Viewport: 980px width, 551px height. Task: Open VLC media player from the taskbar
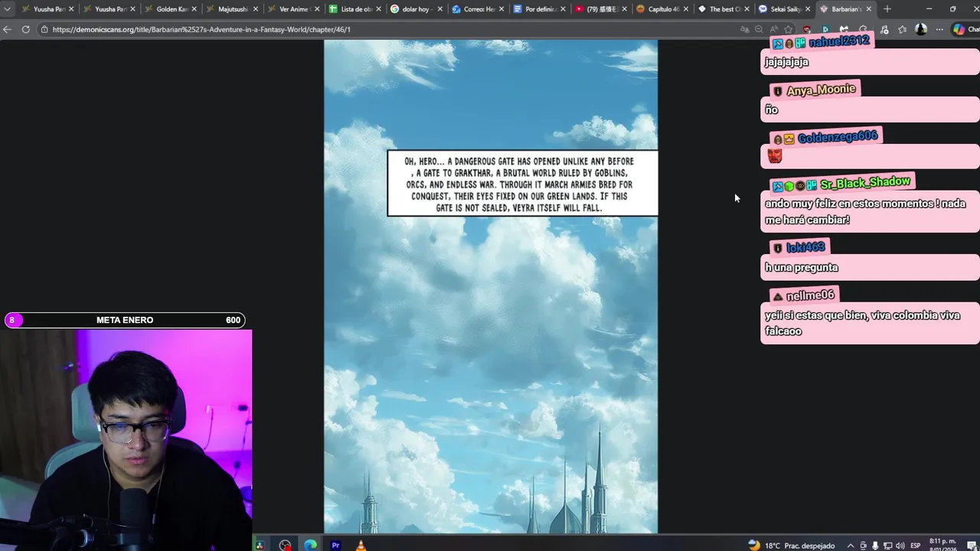[361, 546]
